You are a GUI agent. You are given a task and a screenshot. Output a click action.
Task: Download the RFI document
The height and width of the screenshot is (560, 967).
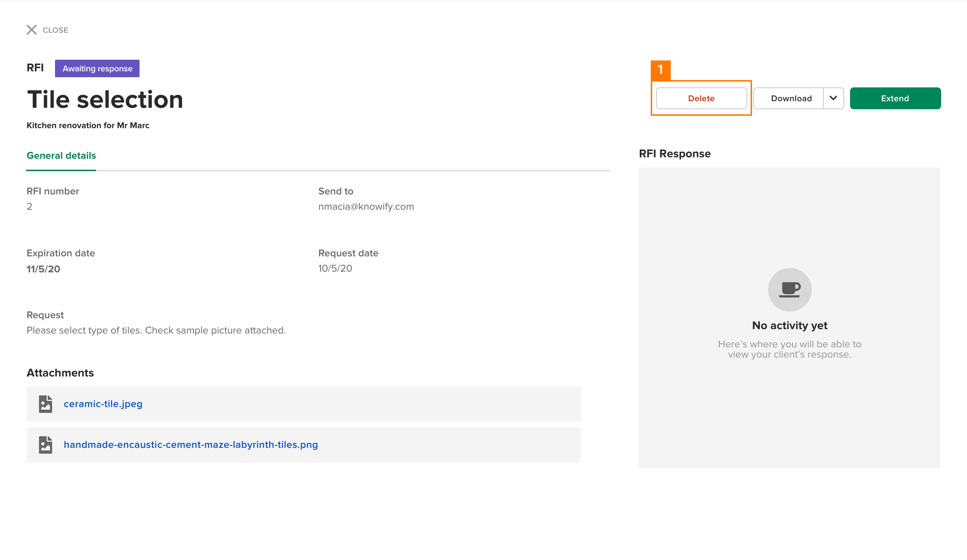pyautogui.click(x=788, y=99)
